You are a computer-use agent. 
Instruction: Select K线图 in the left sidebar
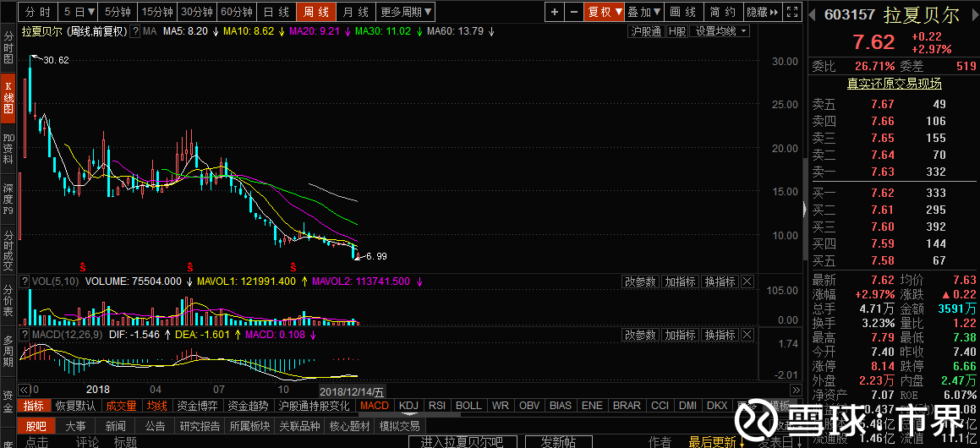(x=8, y=97)
